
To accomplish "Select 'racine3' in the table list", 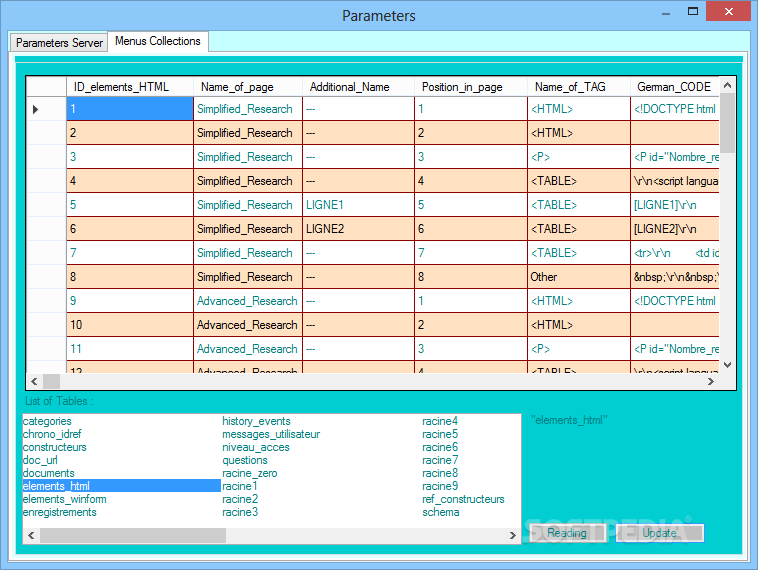I will tap(240, 512).
